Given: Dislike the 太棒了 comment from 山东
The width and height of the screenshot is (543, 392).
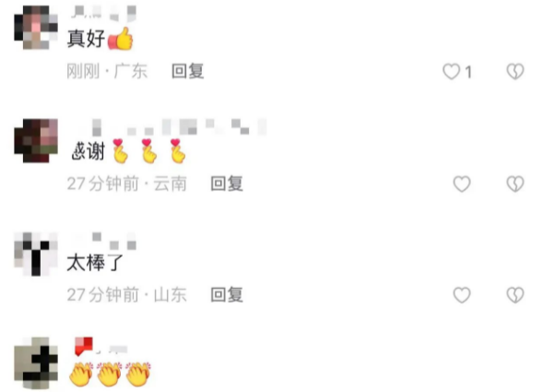Looking at the screenshot, I should click(515, 295).
